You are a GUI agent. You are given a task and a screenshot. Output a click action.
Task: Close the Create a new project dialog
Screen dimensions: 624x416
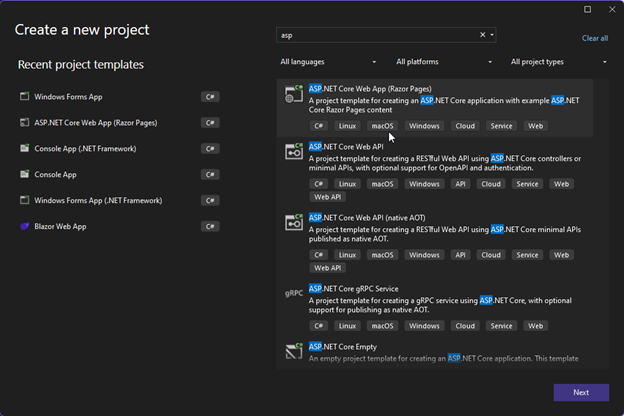point(612,9)
